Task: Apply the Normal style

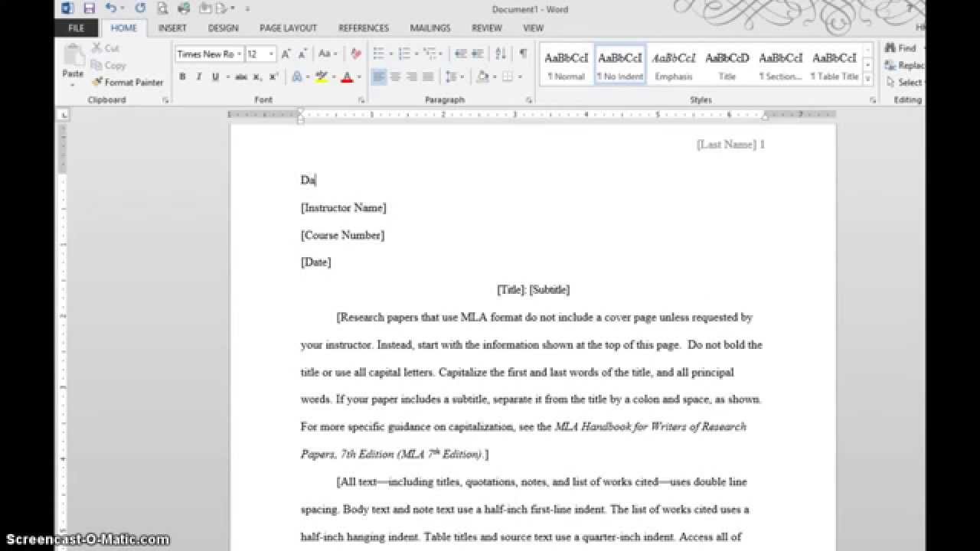Action: [x=567, y=65]
